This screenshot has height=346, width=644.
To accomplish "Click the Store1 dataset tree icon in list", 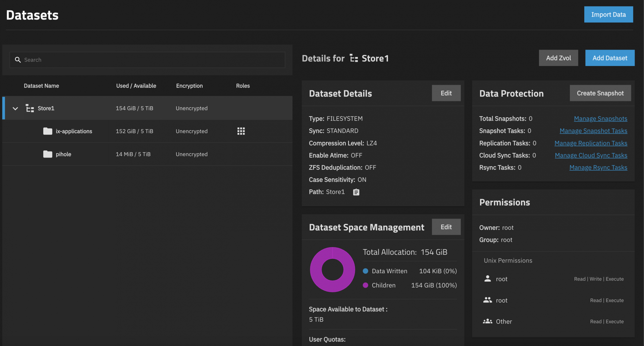I will 30,108.
